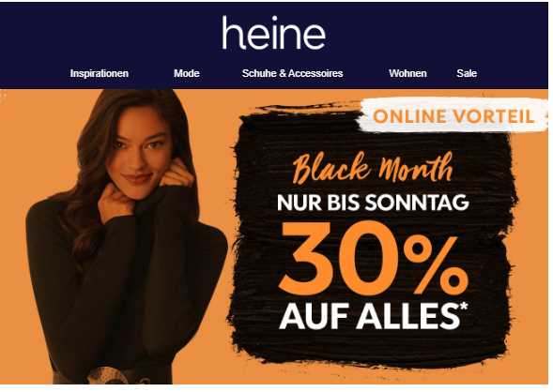Click the NUR BIS SONNTAG text
The height and width of the screenshot is (392, 553).
click(373, 203)
